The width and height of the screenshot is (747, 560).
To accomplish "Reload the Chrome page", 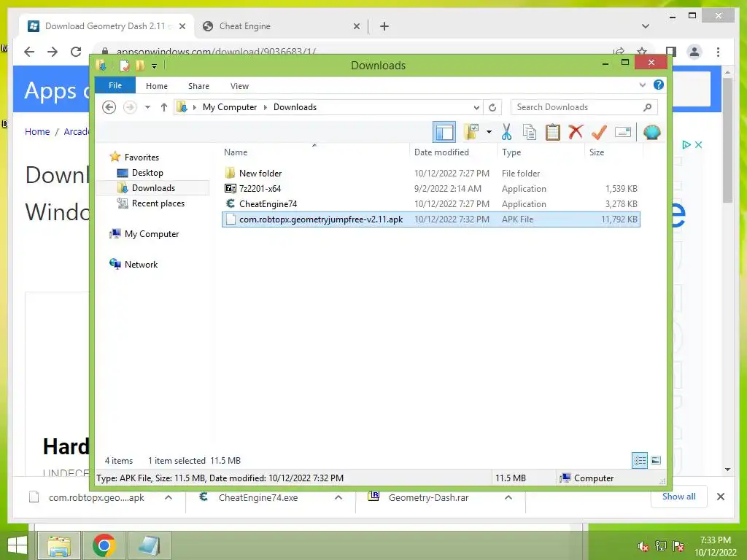I will tap(76, 52).
